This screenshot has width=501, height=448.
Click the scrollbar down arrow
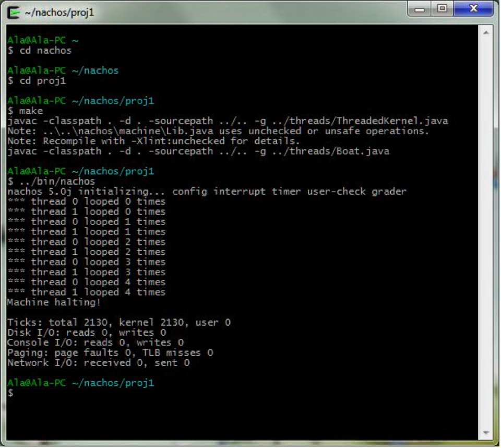(486, 433)
